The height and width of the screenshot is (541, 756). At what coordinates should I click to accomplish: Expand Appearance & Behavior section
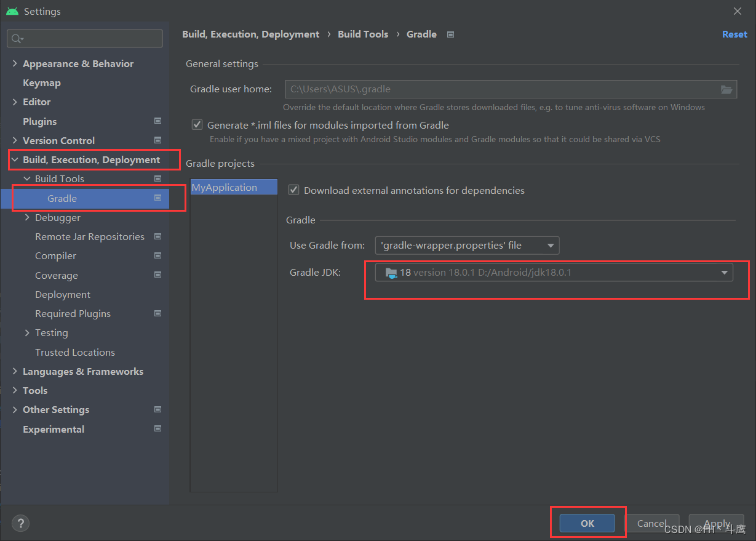pyautogui.click(x=15, y=63)
